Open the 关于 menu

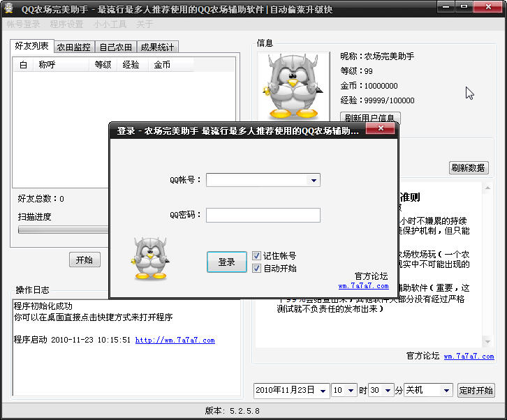[x=145, y=24]
